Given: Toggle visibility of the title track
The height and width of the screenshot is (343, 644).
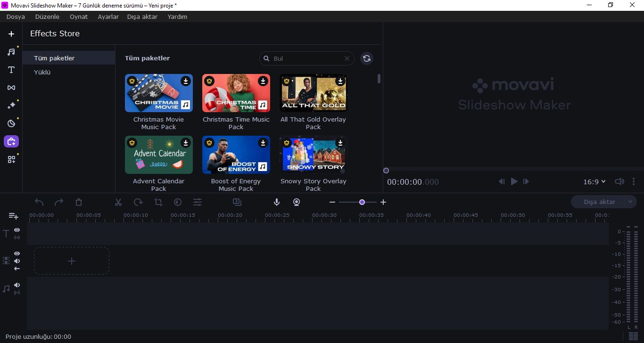Looking at the screenshot, I should pos(17,230).
